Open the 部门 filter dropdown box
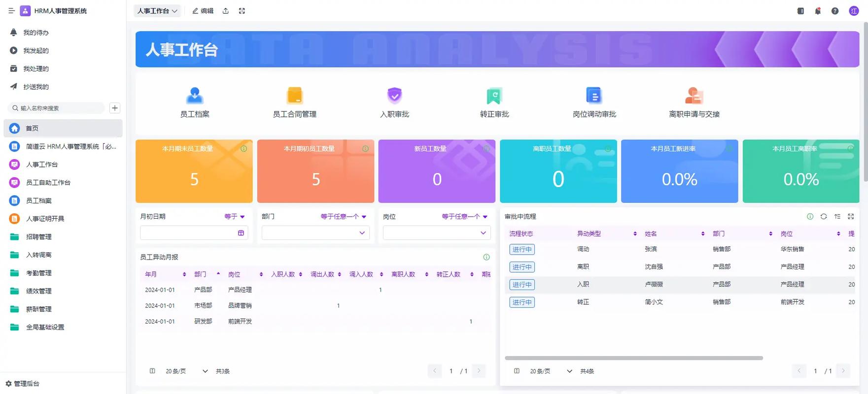 (x=315, y=233)
